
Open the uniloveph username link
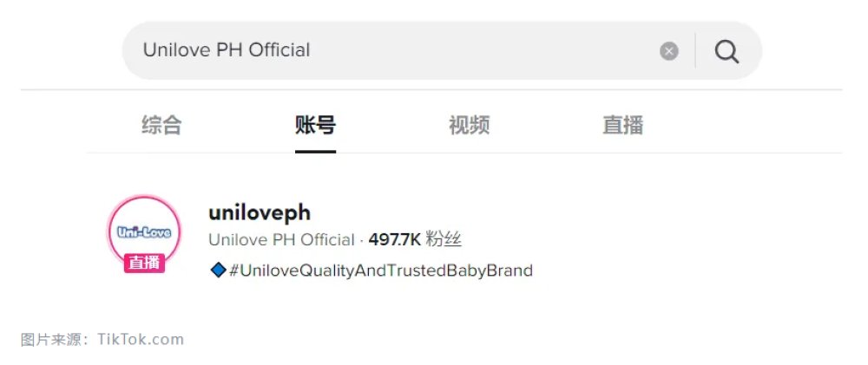click(259, 213)
